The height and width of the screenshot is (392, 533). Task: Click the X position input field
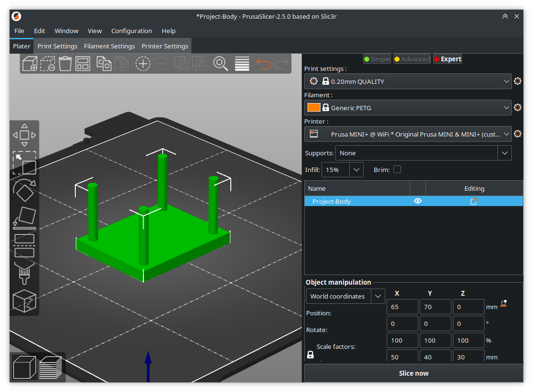point(402,307)
